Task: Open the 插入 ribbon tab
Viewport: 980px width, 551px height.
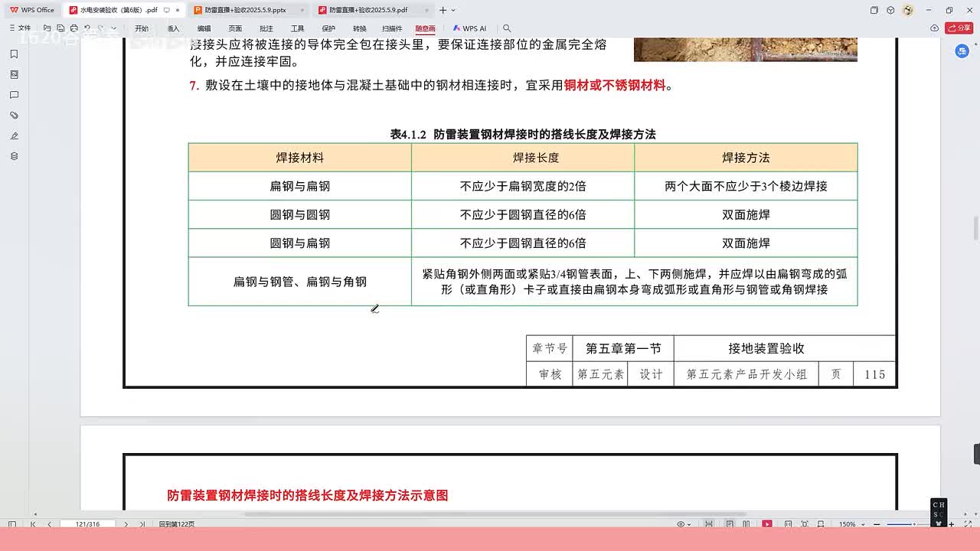Action: tap(174, 28)
